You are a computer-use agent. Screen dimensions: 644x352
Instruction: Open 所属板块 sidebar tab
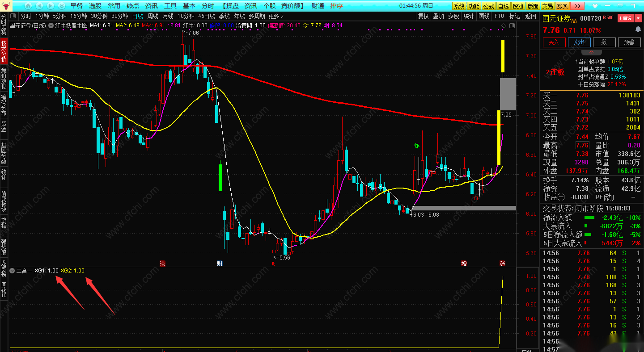4,201
